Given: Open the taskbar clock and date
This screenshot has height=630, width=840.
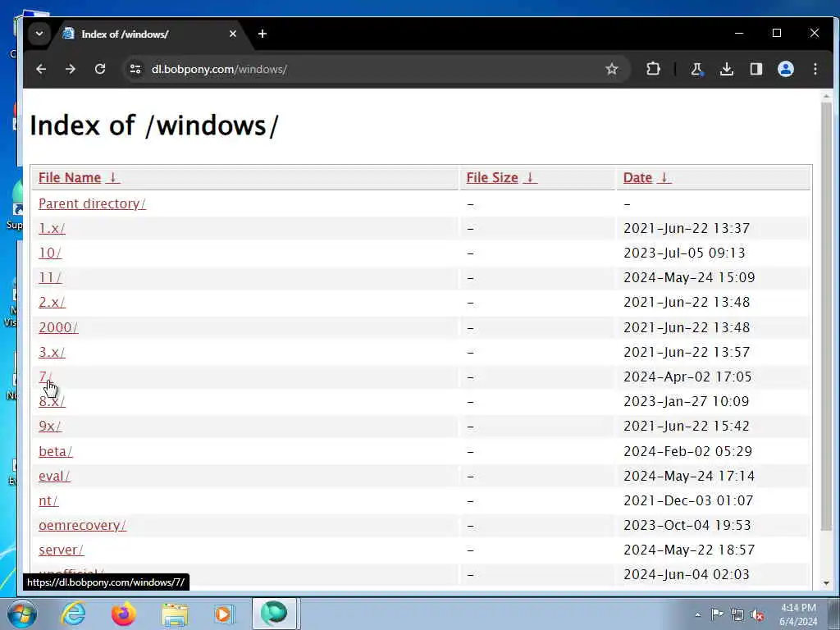Looking at the screenshot, I should click(798, 614).
